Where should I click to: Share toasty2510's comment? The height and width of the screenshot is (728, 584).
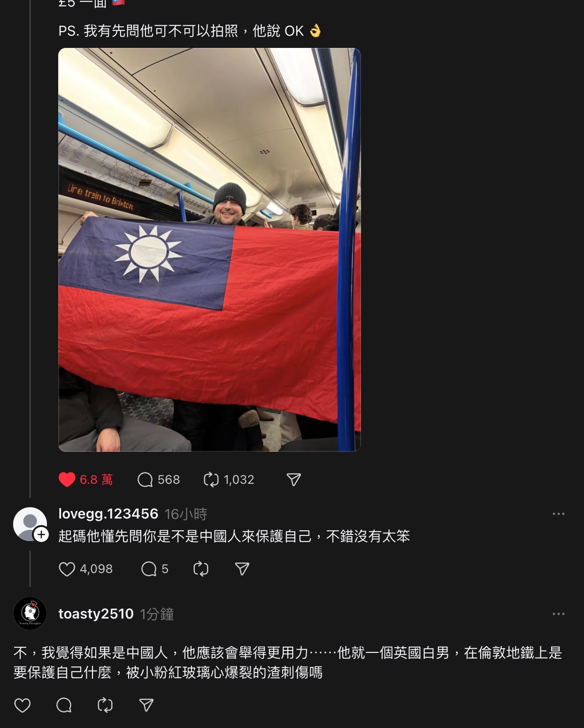(146, 705)
